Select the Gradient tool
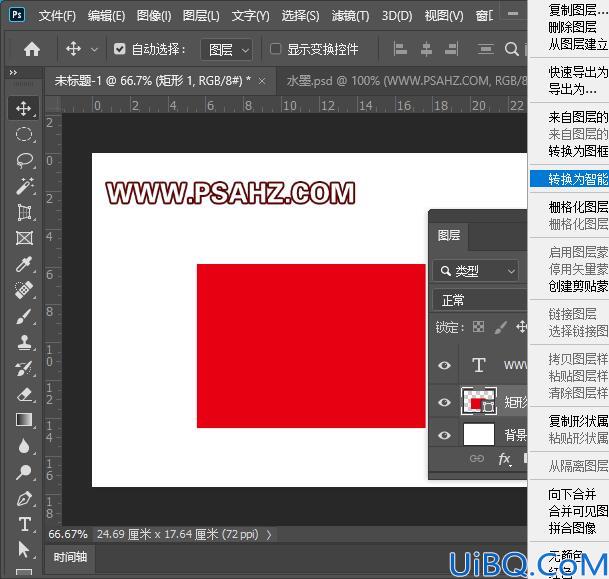The width and height of the screenshot is (609, 579). (x=24, y=420)
